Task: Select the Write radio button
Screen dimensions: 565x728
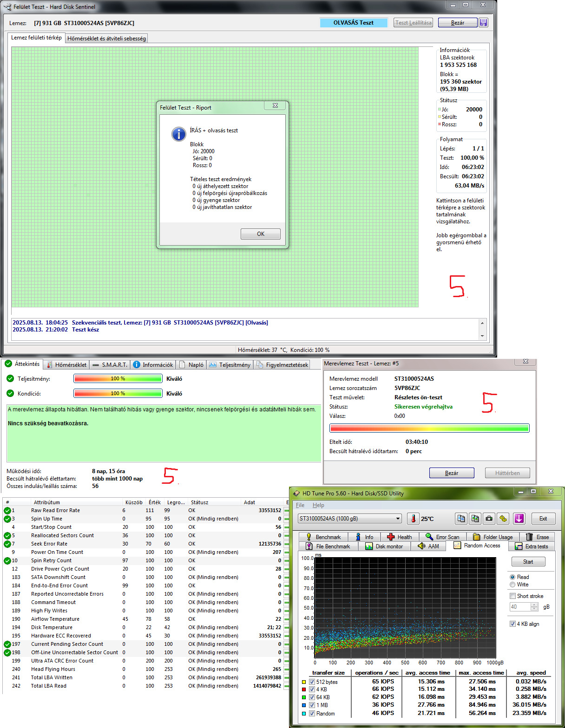Action: [512, 585]
